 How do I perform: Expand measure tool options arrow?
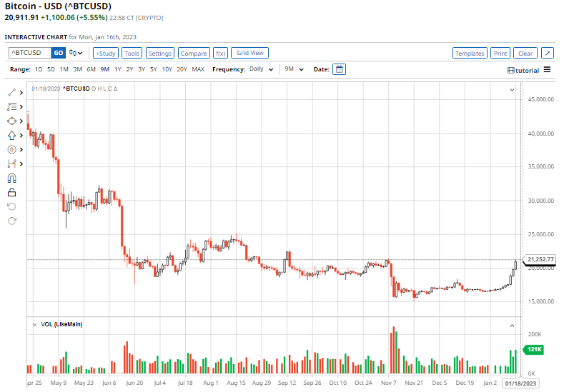[21, 164]
